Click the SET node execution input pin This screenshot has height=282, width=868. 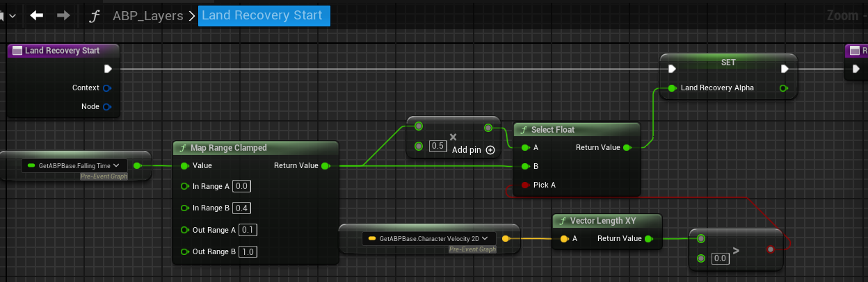[x=671, y=69]
